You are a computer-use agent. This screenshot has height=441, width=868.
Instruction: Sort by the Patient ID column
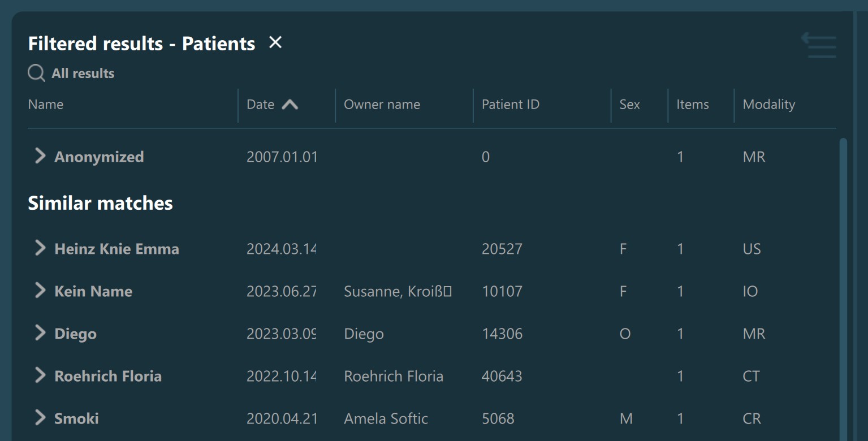[x=510, y=105]
